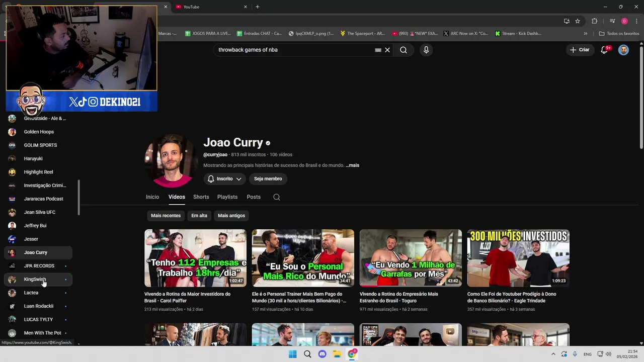Open GOLIM SPORTS subscription

point(38,145)
